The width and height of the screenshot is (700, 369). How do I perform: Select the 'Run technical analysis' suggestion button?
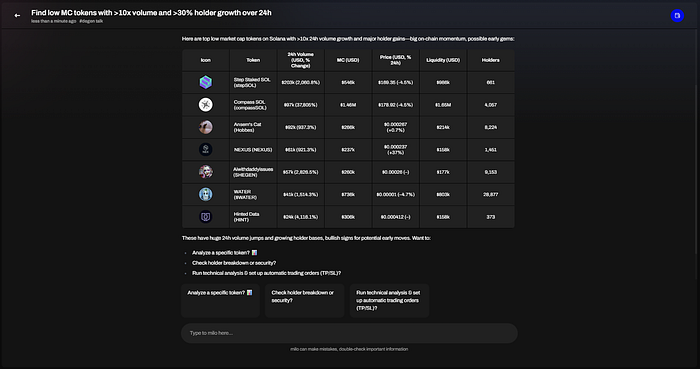(x=389, y=300)
